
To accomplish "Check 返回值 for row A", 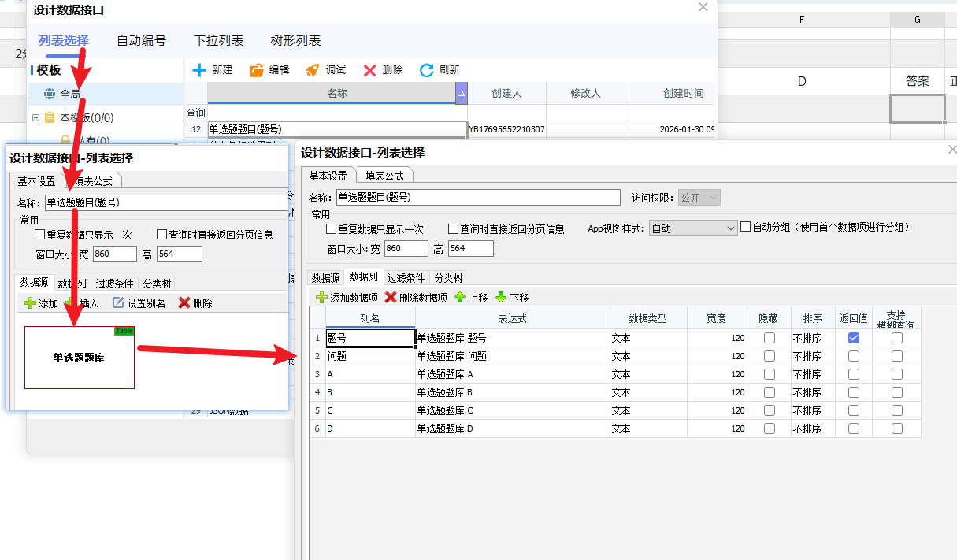I will tap(854, 374).
